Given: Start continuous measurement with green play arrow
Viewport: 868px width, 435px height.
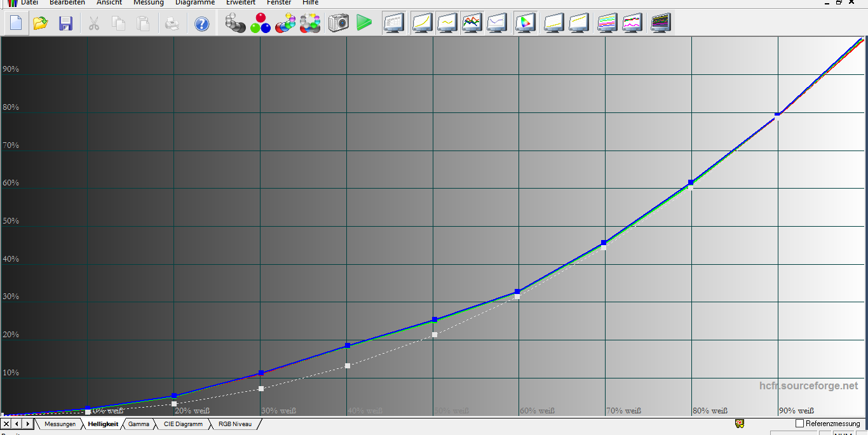Looking at the screenshot, I should coord(364,23).
